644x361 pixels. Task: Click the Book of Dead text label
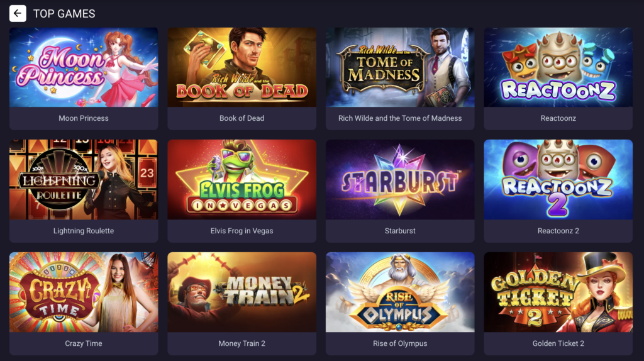(242, 118)
